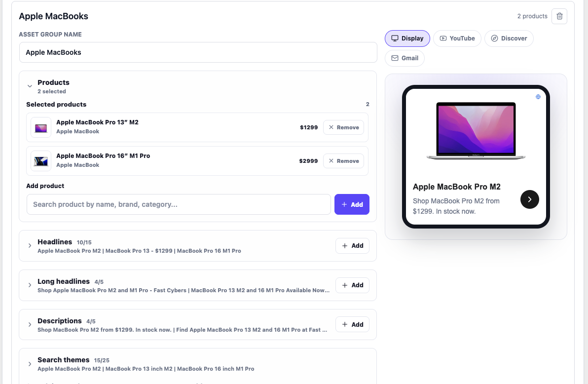Remove Apple MacBook Pro 13″ M2 product
Image resolution: width=588 pixels, height=384 pixels.
coord(343,127)
